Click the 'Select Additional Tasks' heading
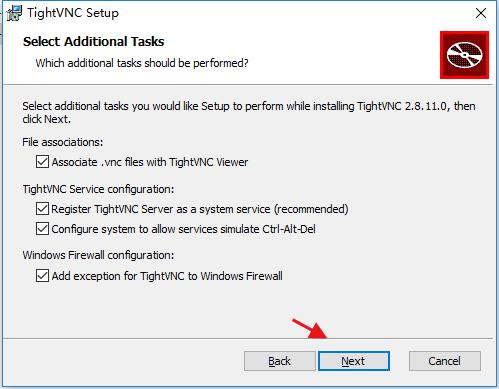This screenshot has width=499, height=389. click(x=94, y=42)
